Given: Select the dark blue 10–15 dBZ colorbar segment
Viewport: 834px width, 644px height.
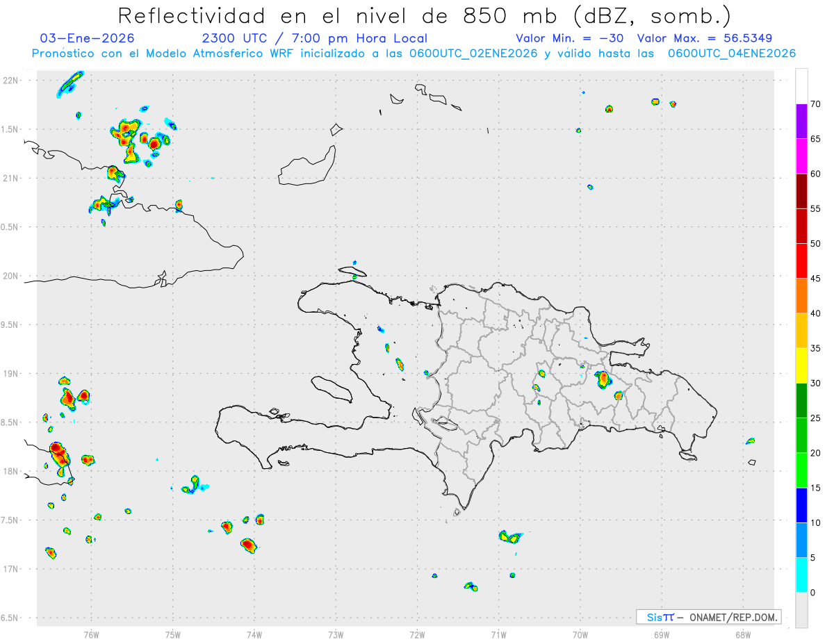Looking at the screenshot, I should click(x=801, y=505).
